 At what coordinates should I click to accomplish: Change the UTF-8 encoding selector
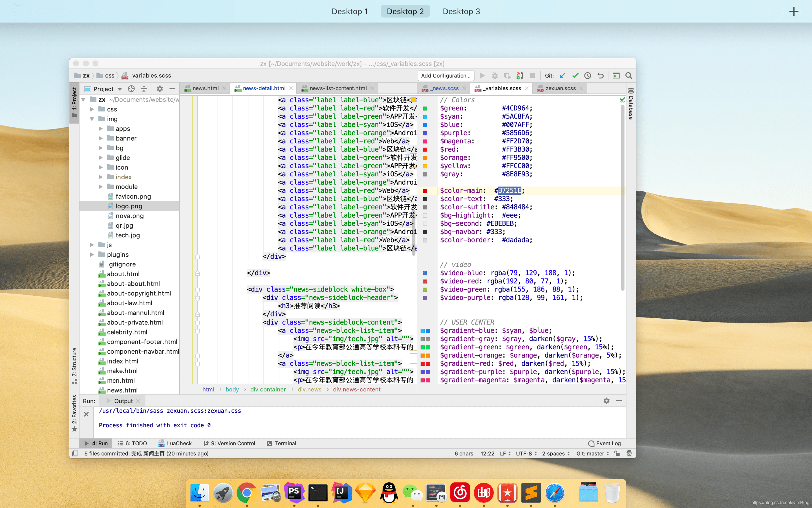tap(526, 453)
